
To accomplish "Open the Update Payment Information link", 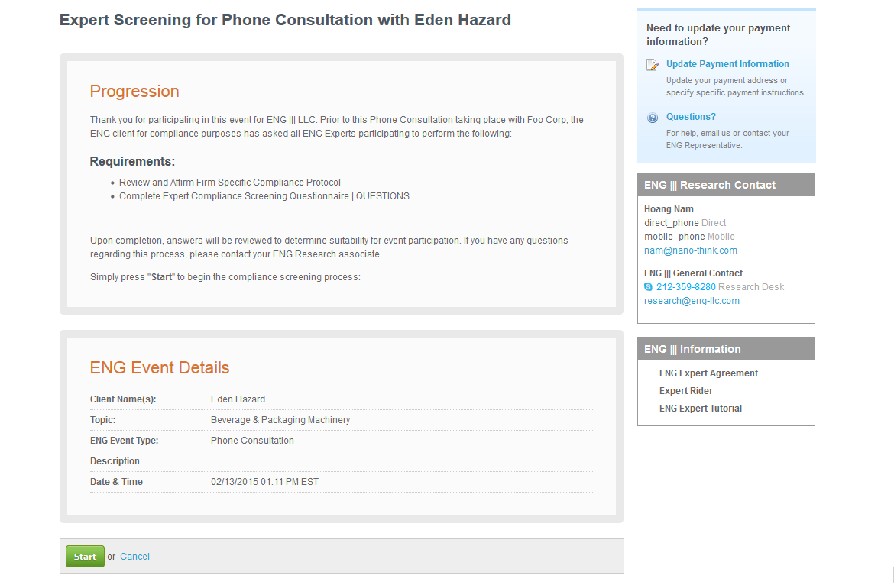I will 727,64.
